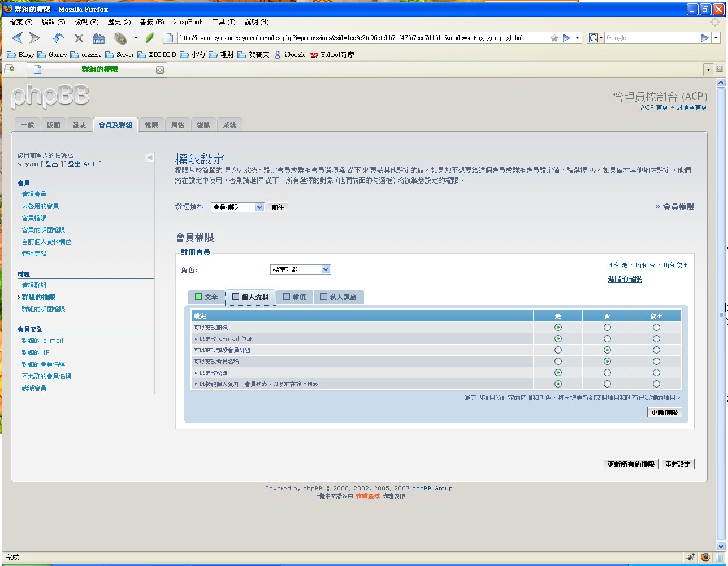
Task: Open the XDDDDD bookmarks folder
Action: click(157, 55)
